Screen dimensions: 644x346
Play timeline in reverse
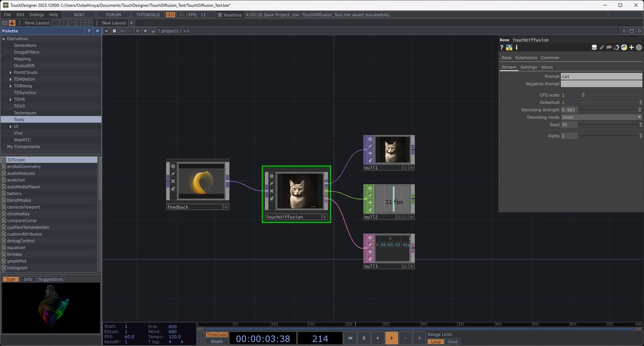coord(378,338)
